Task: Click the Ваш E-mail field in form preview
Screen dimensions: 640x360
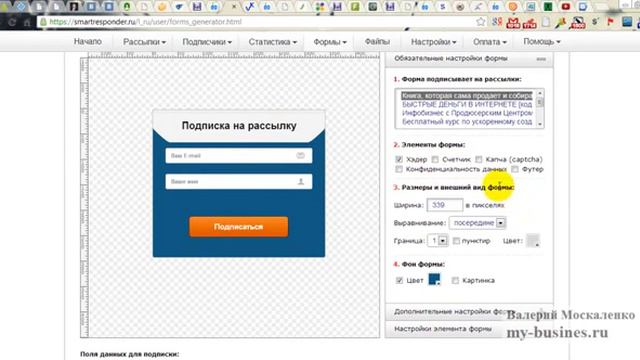Action: (239, 156)
